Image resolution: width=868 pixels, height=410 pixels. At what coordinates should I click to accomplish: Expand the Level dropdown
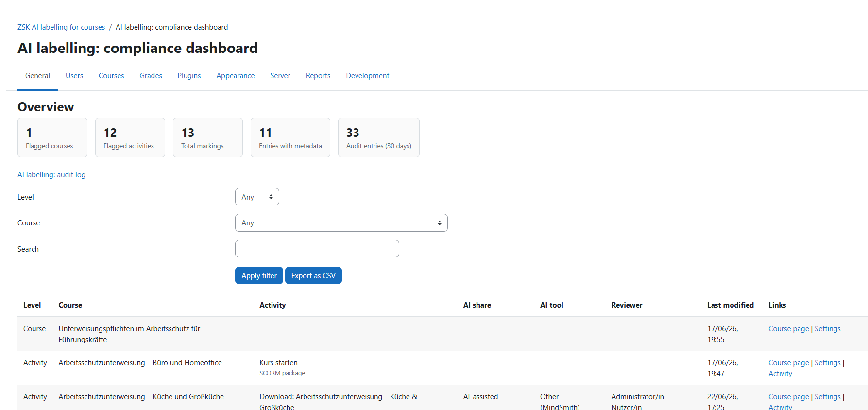pyautogui.click(x=257, y=197)
